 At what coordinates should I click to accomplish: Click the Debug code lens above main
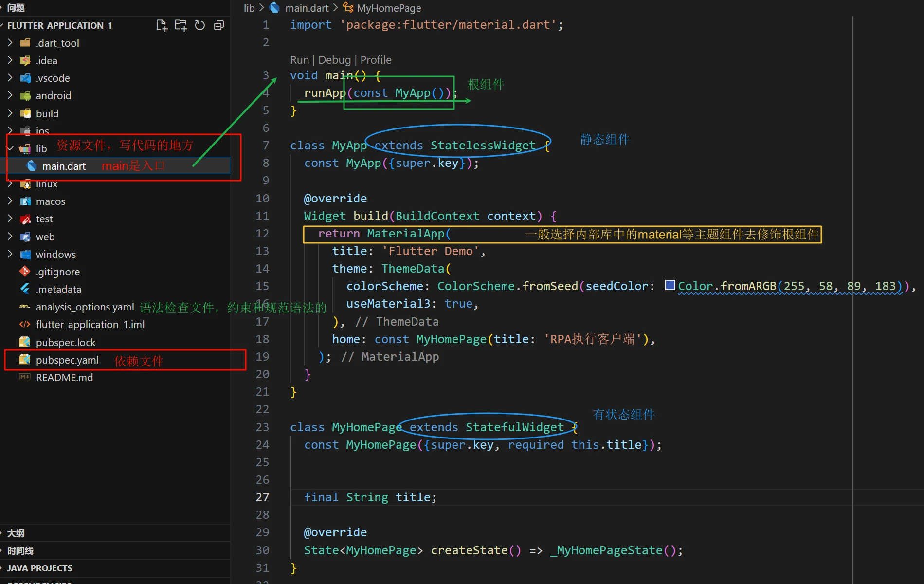(x=334, y=60)
